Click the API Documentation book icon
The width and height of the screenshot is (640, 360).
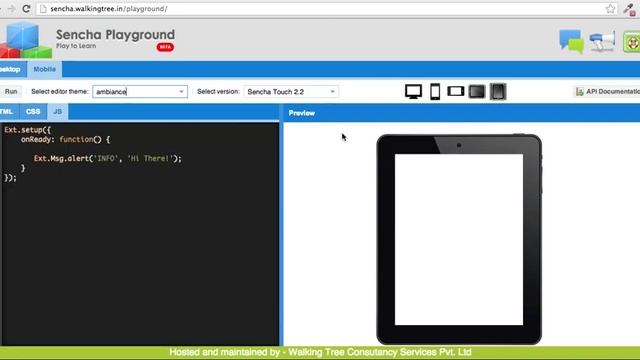pos(580,91)
